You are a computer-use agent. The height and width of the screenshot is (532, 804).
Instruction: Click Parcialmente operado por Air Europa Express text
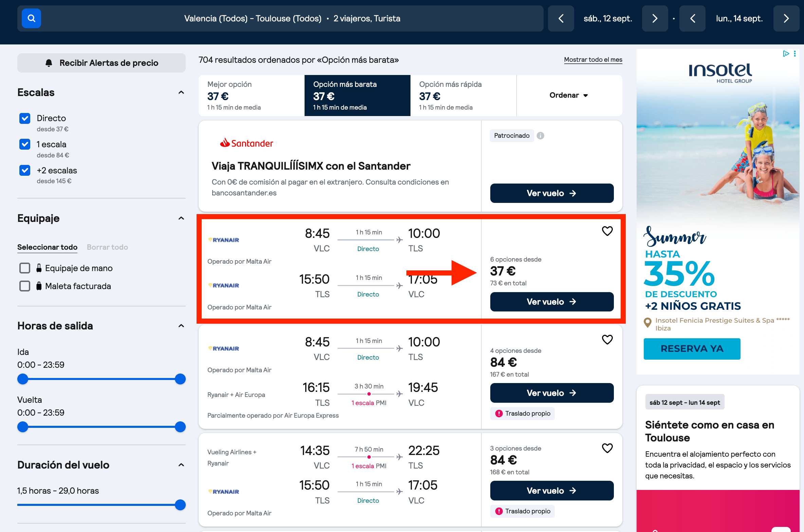point(273,416)
